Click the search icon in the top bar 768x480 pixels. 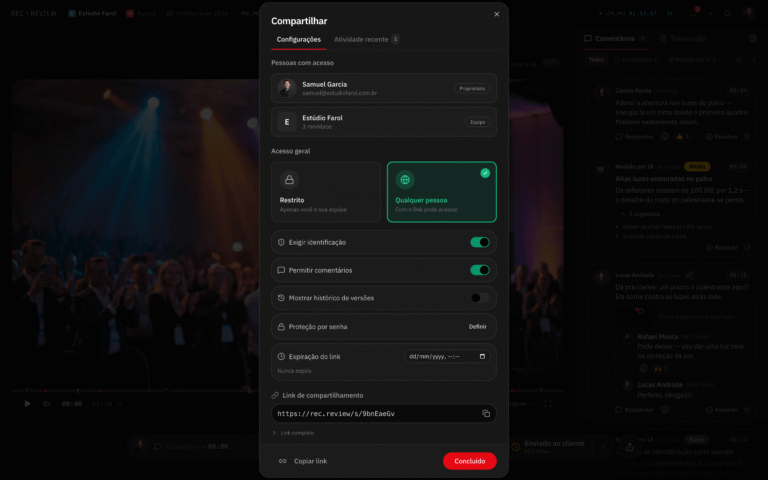(x=727, y=13)
